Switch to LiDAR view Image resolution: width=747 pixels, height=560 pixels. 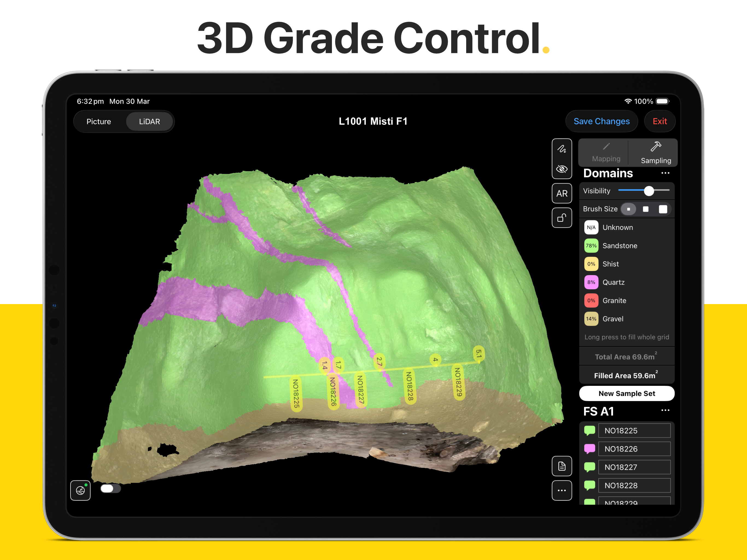149,122
